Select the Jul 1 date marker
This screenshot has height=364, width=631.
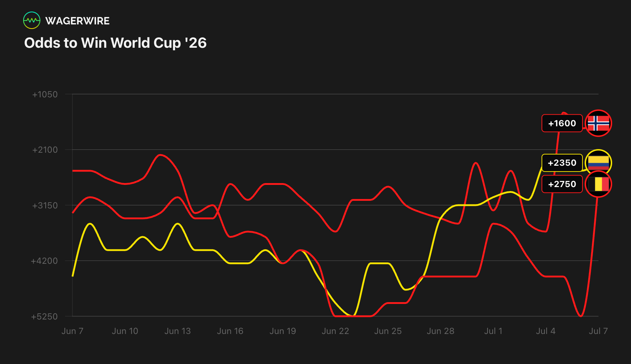coord(493,331)
